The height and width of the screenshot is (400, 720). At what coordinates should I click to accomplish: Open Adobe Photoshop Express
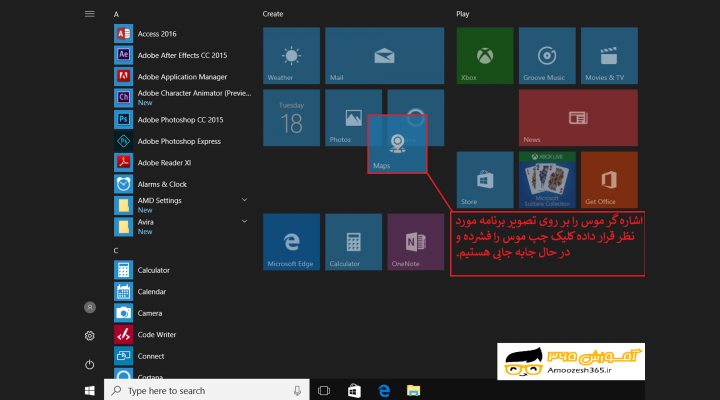point(183,141)
